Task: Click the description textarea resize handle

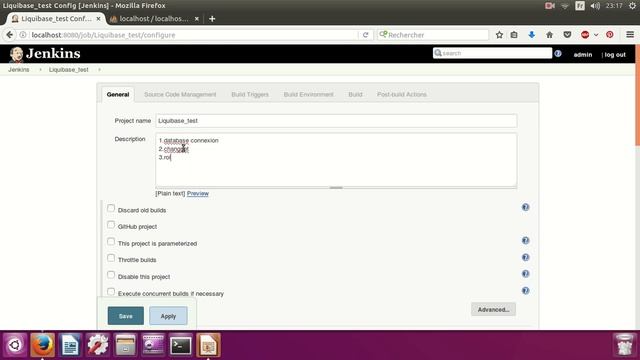Action: [336, 188]
